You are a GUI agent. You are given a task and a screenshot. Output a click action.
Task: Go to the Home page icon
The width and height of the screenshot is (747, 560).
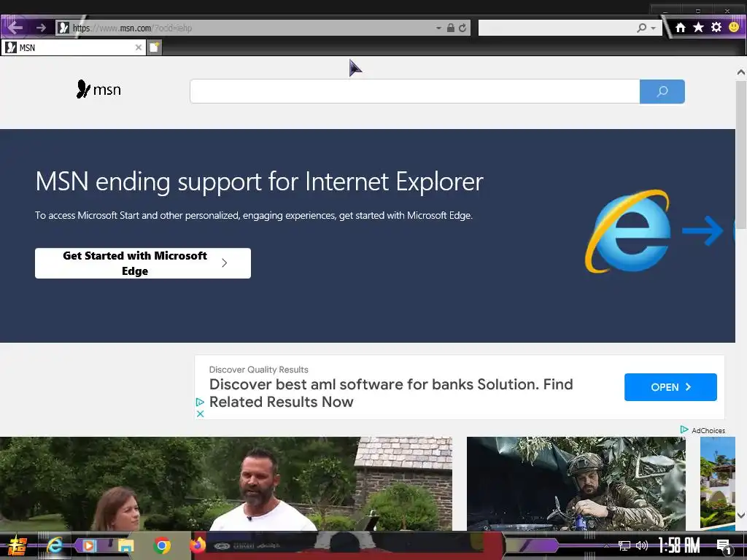[x=681, y=27]
